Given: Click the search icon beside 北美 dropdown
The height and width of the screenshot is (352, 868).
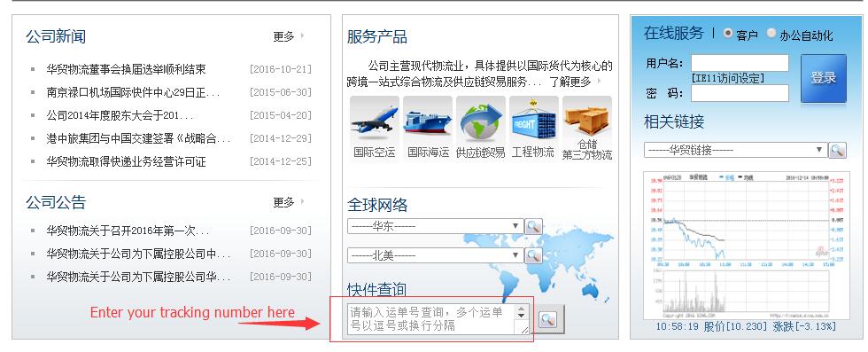Looking at the screenshot, I should click(533, 255).
